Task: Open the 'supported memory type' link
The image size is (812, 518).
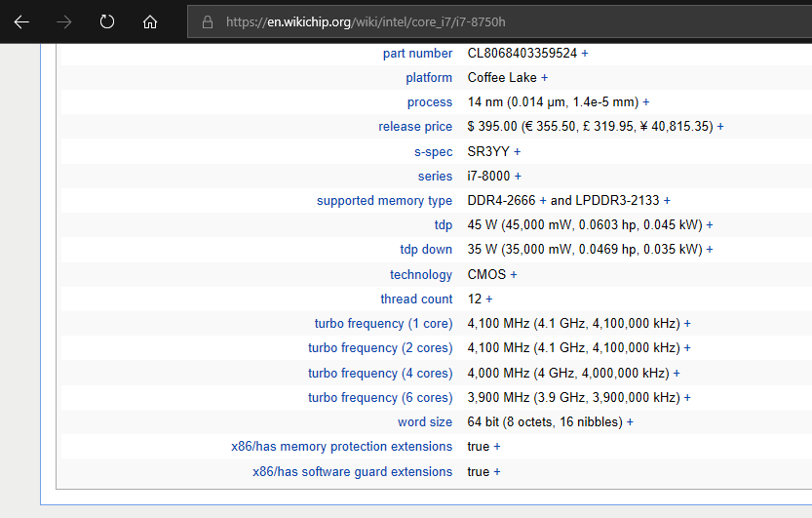Action: (x=384, y=201)
